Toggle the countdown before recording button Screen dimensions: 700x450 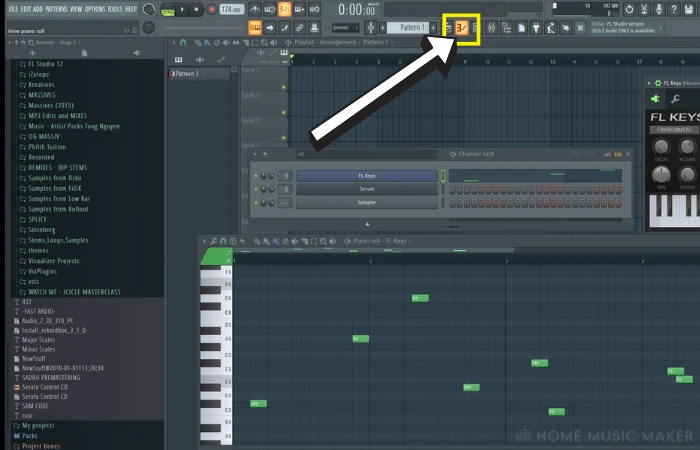(x=284, y=9)
